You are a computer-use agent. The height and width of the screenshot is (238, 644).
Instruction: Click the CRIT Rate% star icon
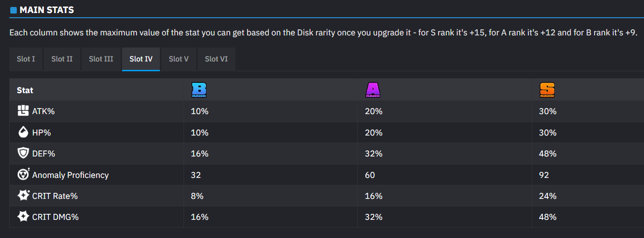[x=23, y=196]
